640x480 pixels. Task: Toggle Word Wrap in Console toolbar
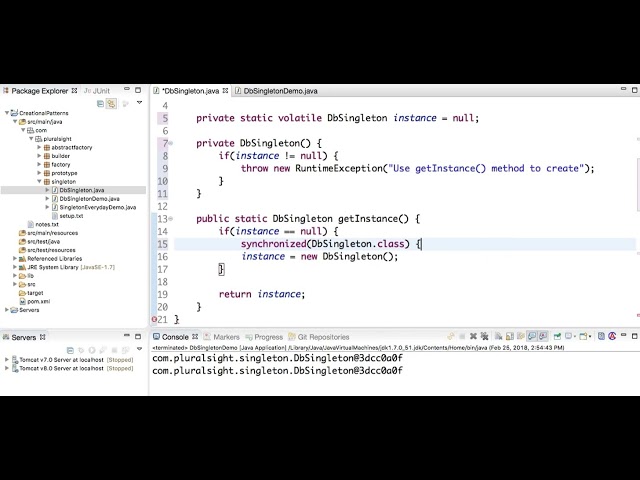point(521,336)
